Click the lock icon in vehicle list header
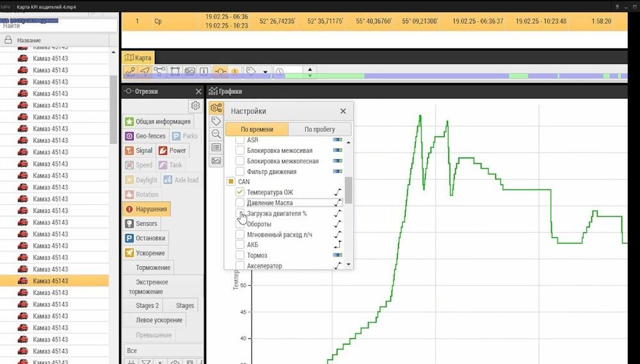 tap(8, 40)
